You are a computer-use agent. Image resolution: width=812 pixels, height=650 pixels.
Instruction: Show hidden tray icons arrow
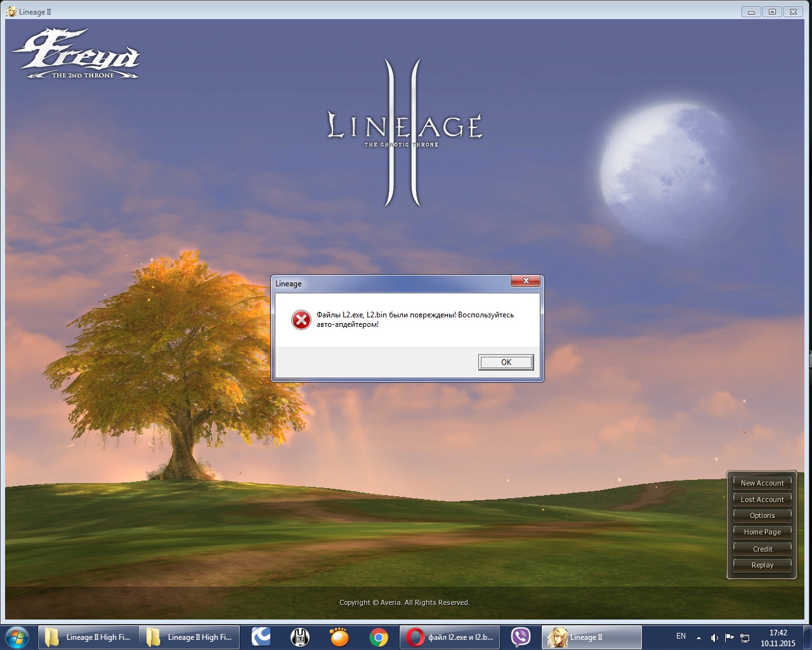pos(698,637)
